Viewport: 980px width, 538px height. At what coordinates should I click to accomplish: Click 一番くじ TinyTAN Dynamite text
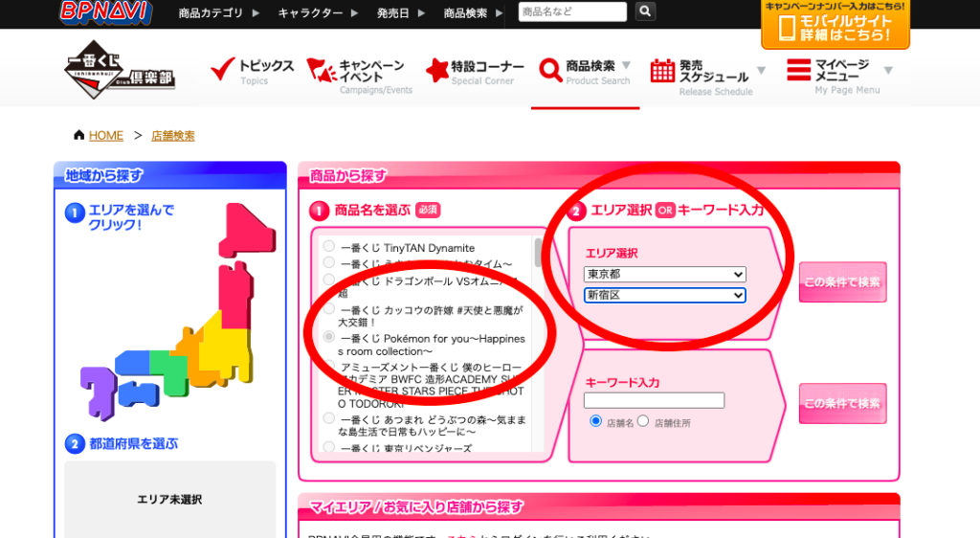click(x=408, y=248)
